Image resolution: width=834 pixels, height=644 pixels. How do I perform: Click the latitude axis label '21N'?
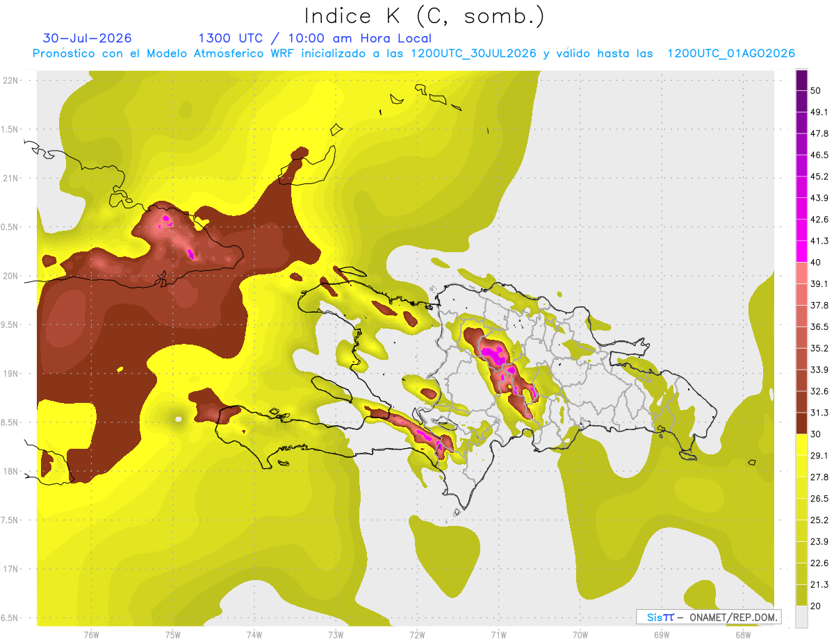[11, 178]
